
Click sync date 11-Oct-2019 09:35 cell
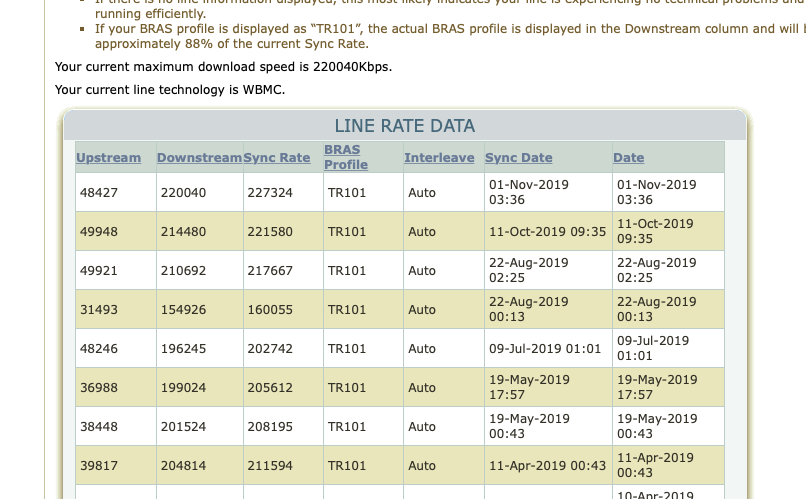pyautogui.click(x=547, y=231)
